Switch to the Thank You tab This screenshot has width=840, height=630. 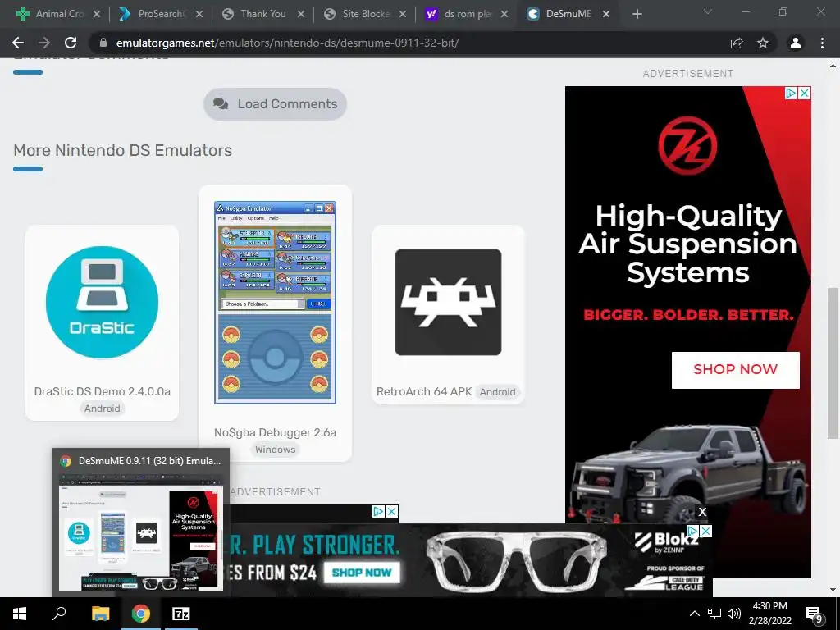coord(262,14)
